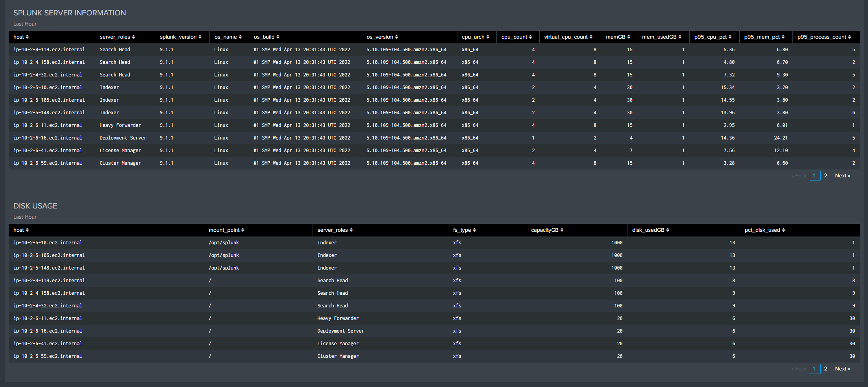Click the SPLUNK SERVER INFORMATION panel title
This screenshot has width=868, height=387.
click(70, 13)
